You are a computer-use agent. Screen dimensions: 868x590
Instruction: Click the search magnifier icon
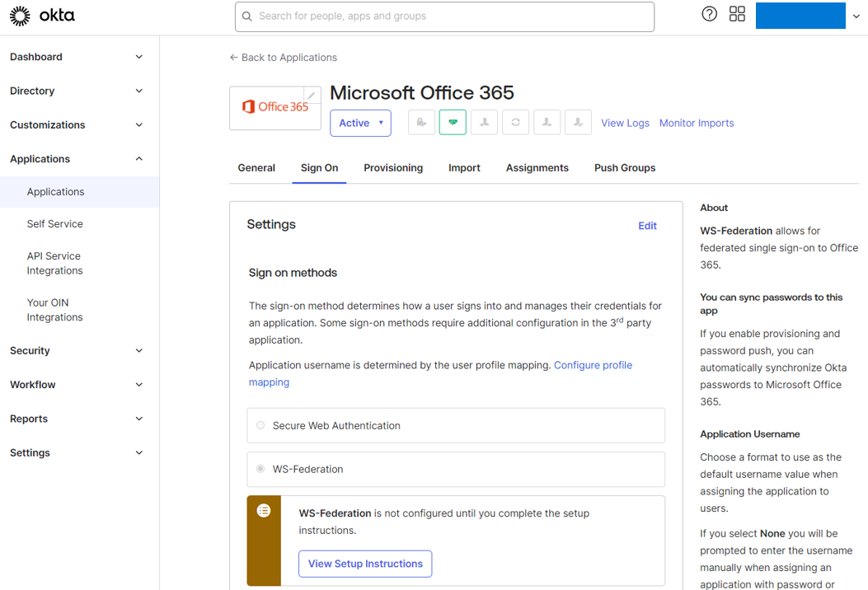coord(247,16)
